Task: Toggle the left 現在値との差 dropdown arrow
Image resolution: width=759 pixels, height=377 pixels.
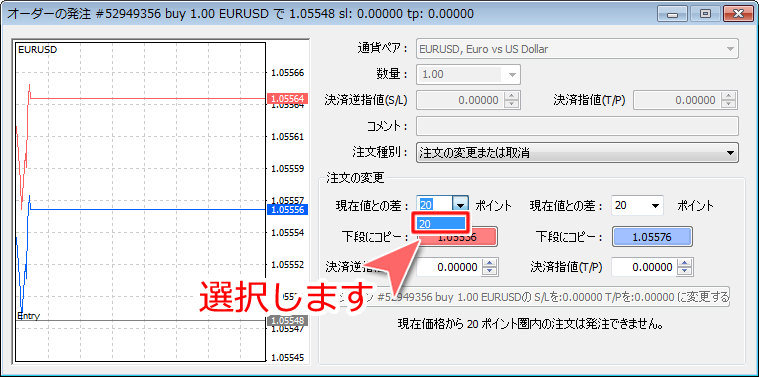Action: tap(460, 205)
